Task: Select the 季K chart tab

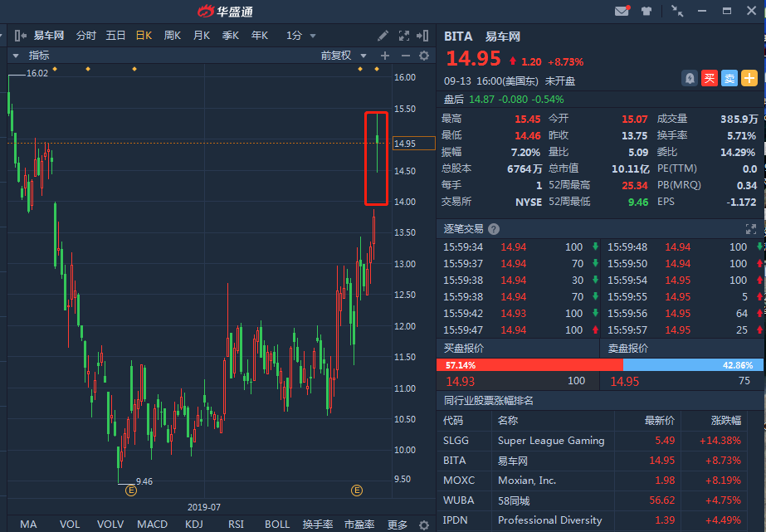Action: (231, 36)
